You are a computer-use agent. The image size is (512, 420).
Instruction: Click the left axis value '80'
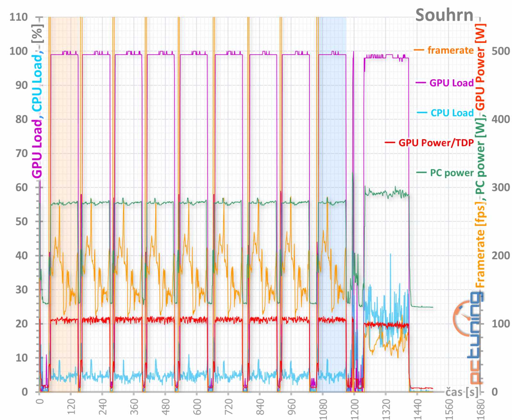tap(22, 119)
